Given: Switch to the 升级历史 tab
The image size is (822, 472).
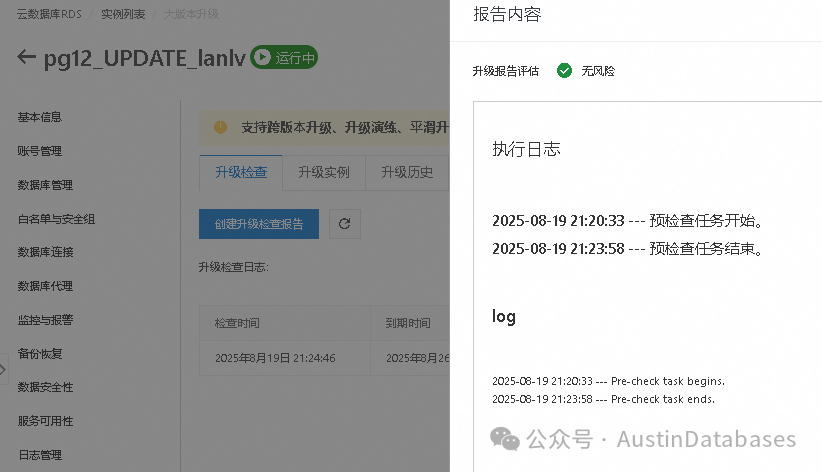Looking at the screenshot, I should tap(407, 173).
